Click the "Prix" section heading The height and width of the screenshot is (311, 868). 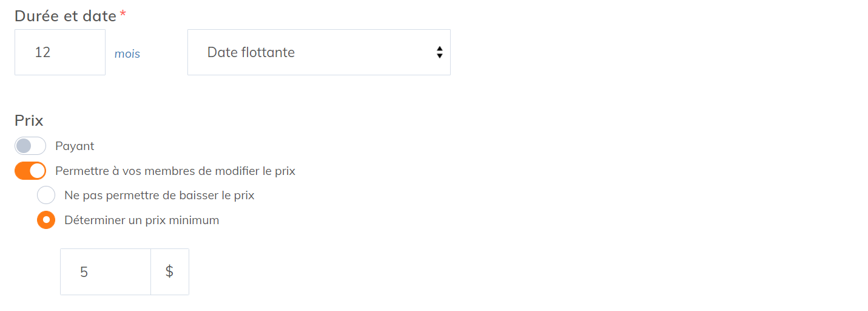[29, 120]
